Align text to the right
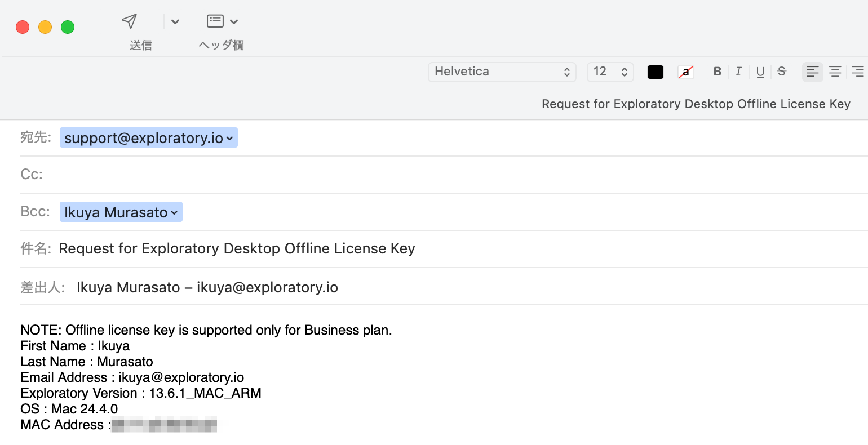 click(857, 72)
